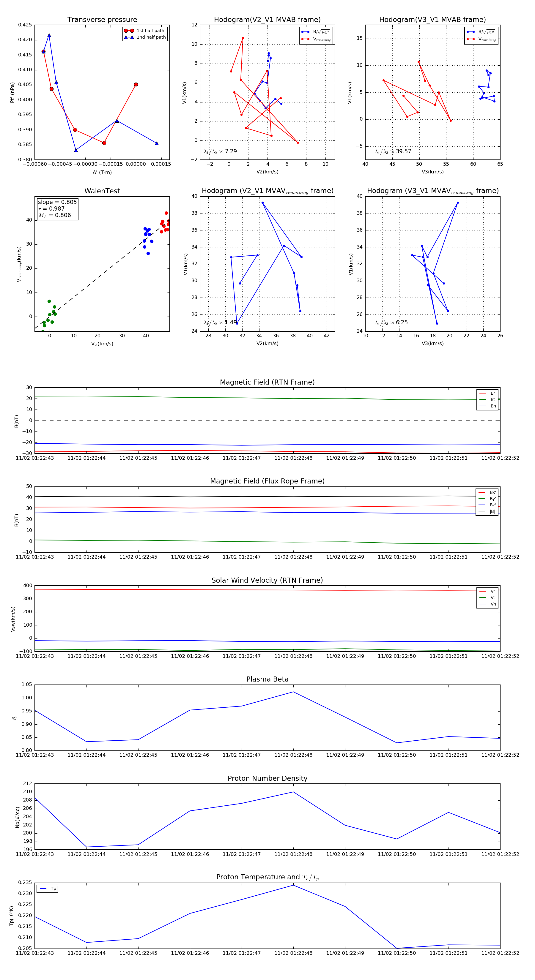The width and height of the screenshot is (535, 980).
Task: Click the Proton Number Density peak near 210
Action: (293, 792)
